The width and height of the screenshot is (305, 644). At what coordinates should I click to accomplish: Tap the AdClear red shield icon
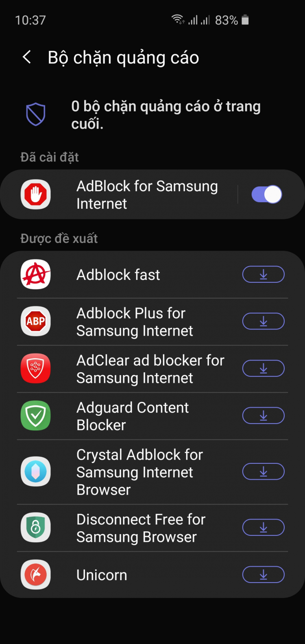click(x=36, y=369)
